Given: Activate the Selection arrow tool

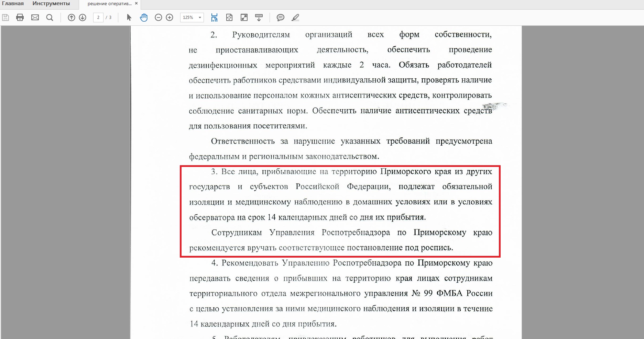Looking at the screenshot, I should 129,18.
